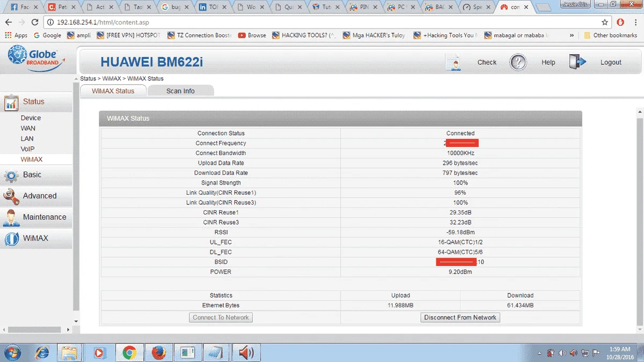Image resolution: width=644 pixels, height=362 pixels.
Task: Click the Ethernet Bytes download 61.434MB
Action: 520,305
